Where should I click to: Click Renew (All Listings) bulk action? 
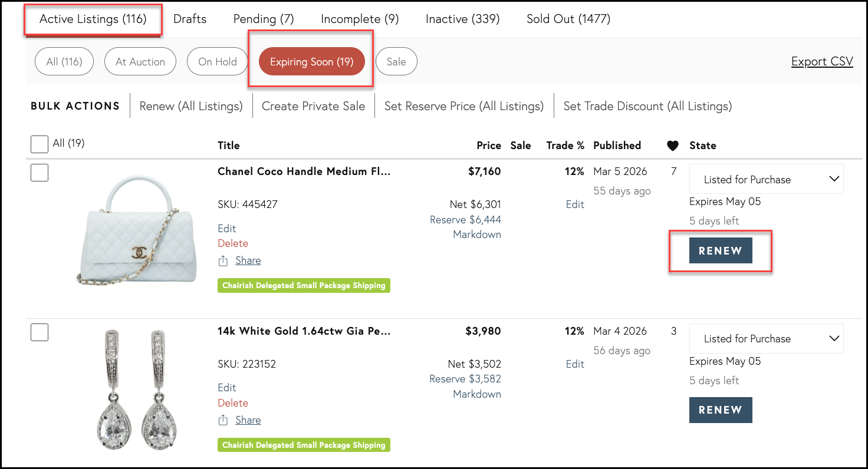191,106
